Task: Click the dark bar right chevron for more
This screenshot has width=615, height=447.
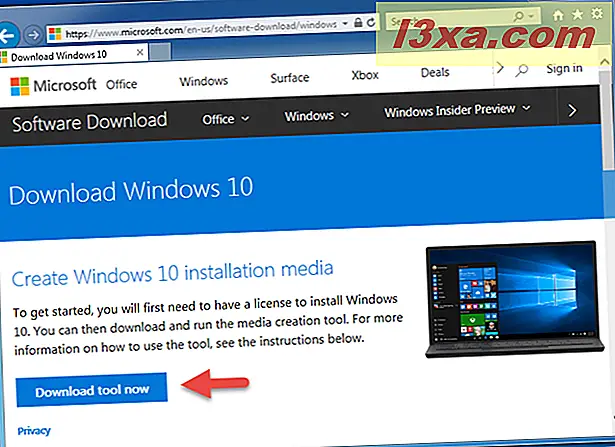Action: tap(572, 111)
